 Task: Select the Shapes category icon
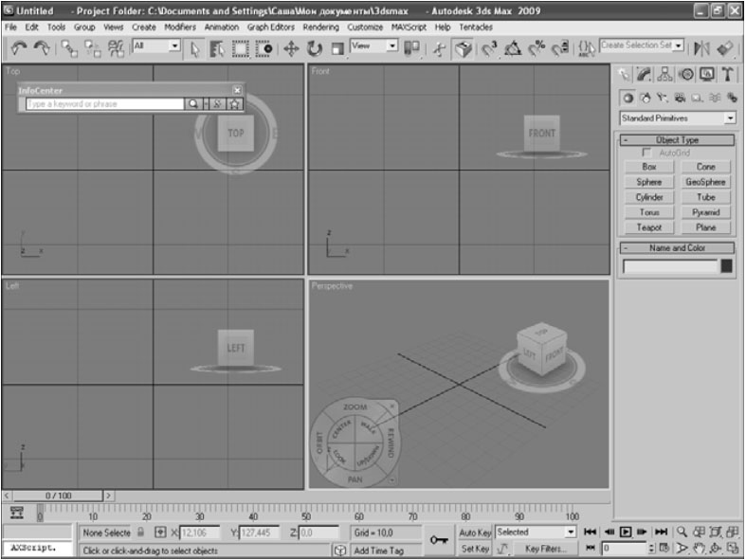click(646, 98)
